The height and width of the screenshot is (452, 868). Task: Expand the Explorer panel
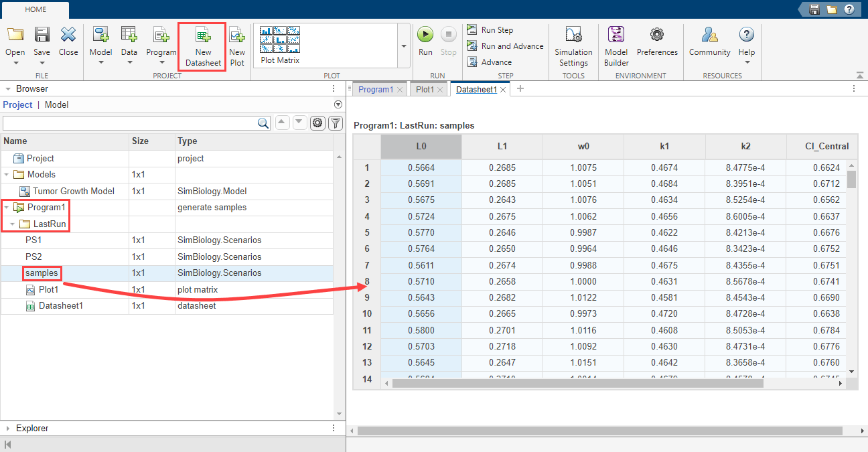tap(7, 429)
